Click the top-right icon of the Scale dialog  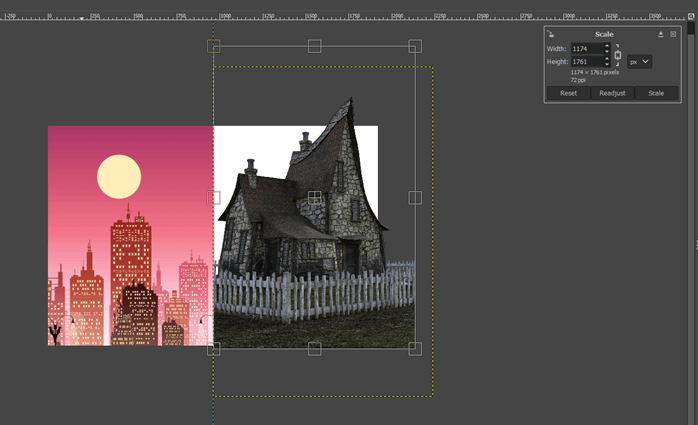coord(673,34)
